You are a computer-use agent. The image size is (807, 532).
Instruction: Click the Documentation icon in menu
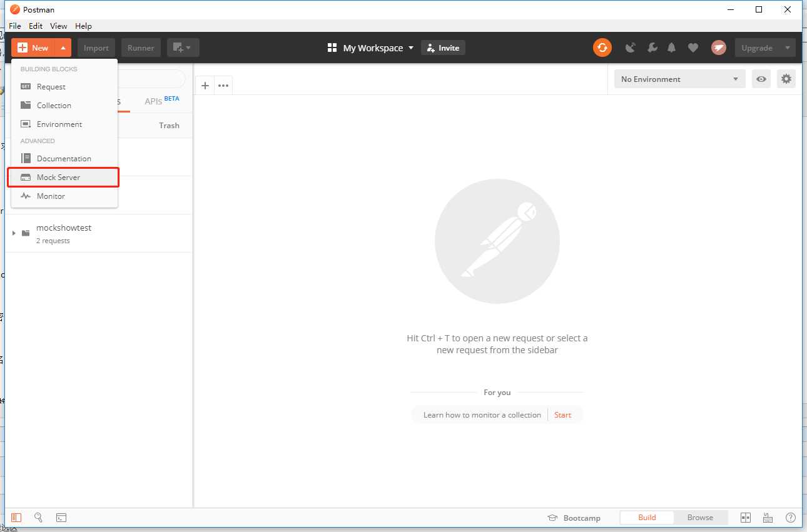point(26,158)
